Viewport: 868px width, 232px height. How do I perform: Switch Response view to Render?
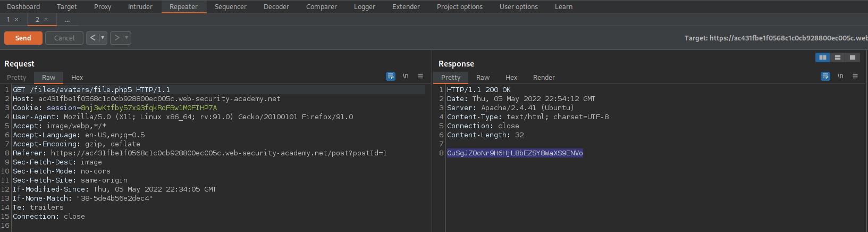(x=544, y=77)
